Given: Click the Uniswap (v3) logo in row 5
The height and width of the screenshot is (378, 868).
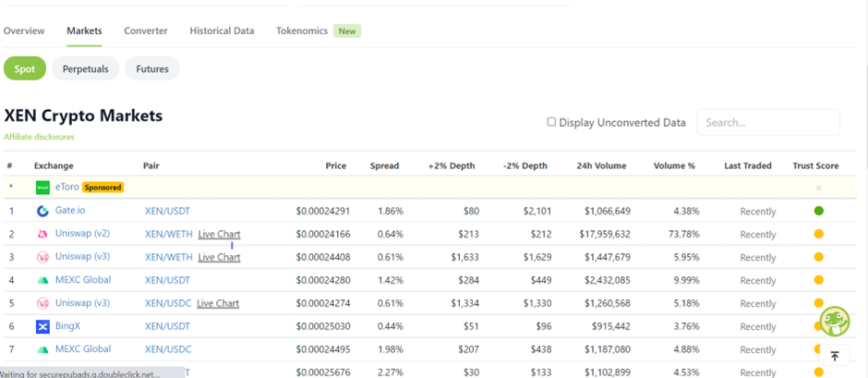Looking at the screenshot, I should 42,303.
